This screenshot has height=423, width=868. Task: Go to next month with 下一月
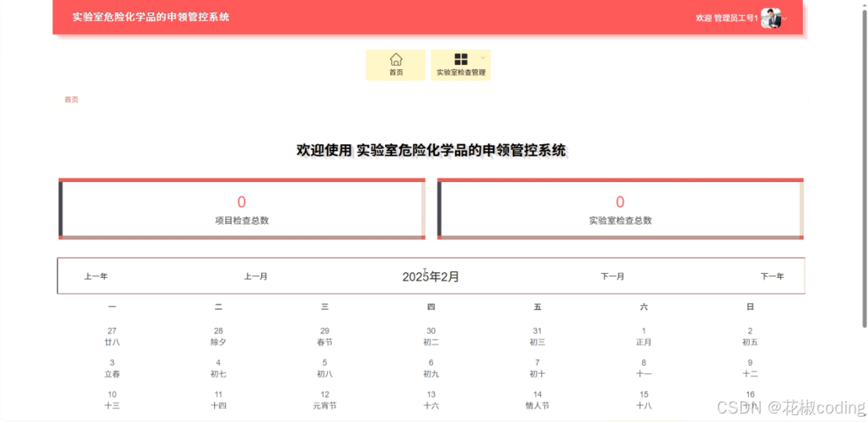click(x=612, y=276)
